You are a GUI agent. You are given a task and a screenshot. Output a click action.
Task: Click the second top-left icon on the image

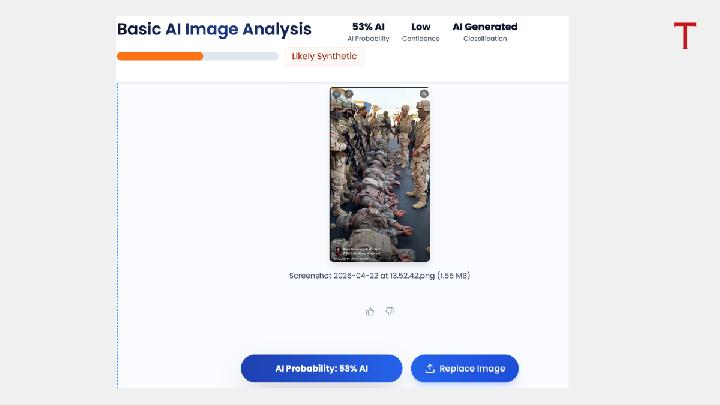click(x=349, y=94)
